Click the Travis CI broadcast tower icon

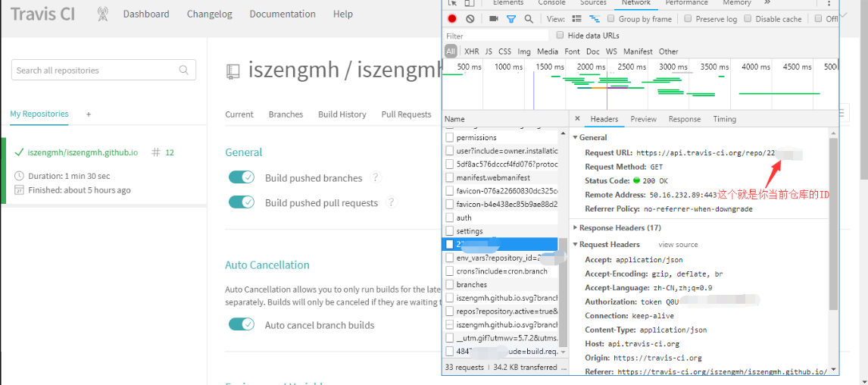point(102,14)
